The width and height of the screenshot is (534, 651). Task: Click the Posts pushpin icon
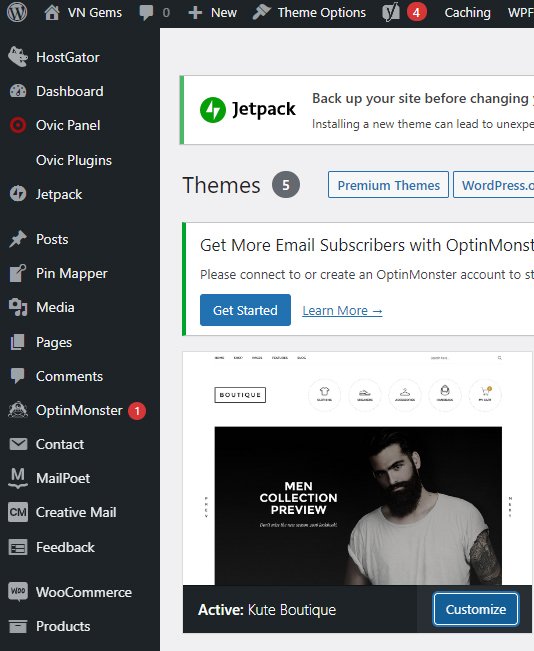pos(18,239)
